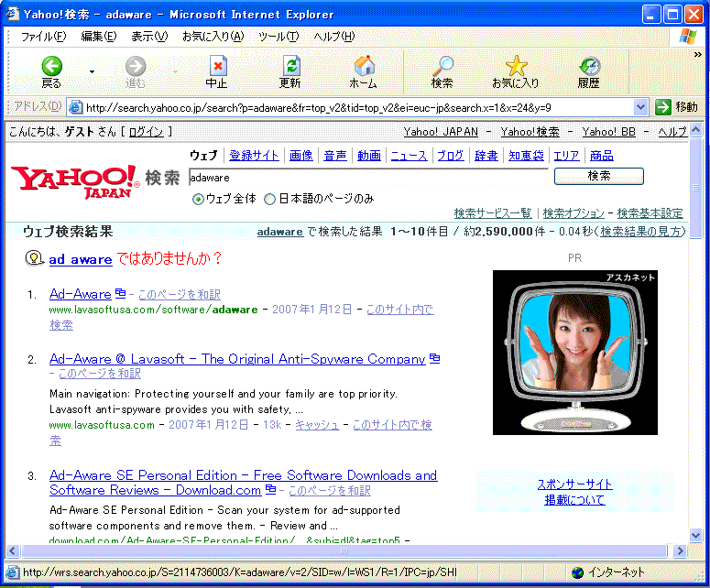The height and width of the screenshot is (588, 710).
Task: Open result 1 Ad-Aware in new window icon
Action: (x=120, y=293)
